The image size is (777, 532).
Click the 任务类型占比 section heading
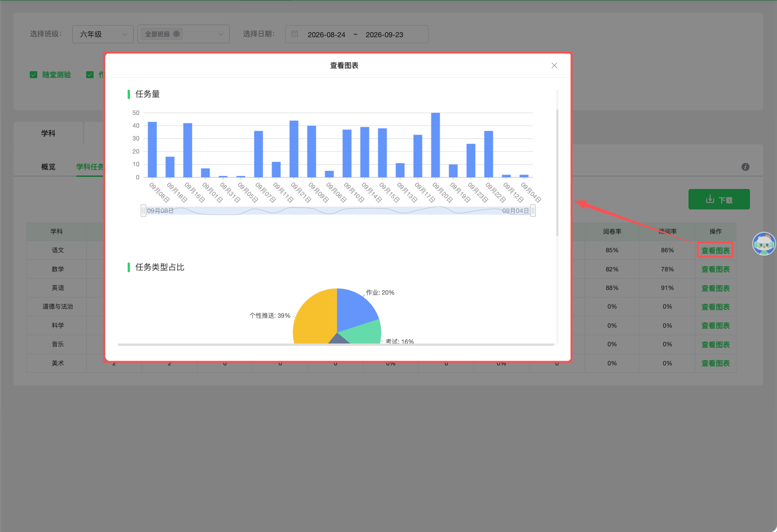click(160, 267)
